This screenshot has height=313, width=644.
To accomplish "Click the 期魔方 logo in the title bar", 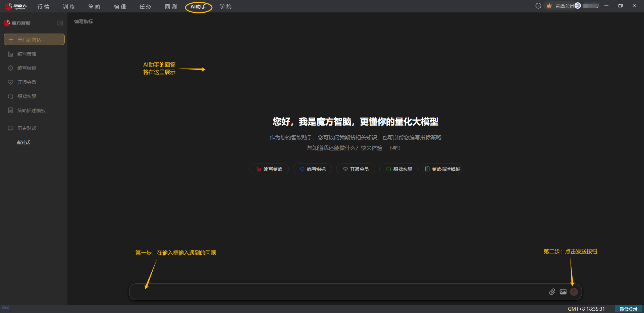I will [x=16, y=6].
